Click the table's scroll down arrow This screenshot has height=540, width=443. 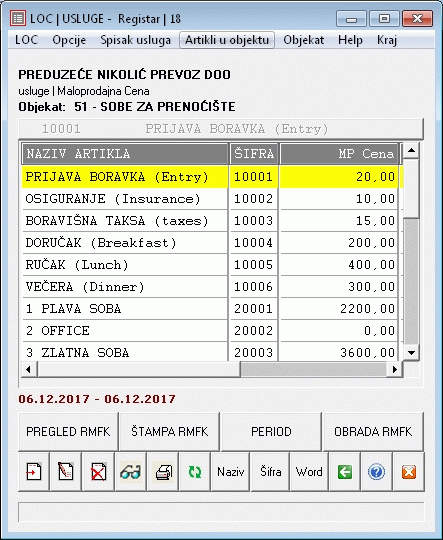pos(411,353)
